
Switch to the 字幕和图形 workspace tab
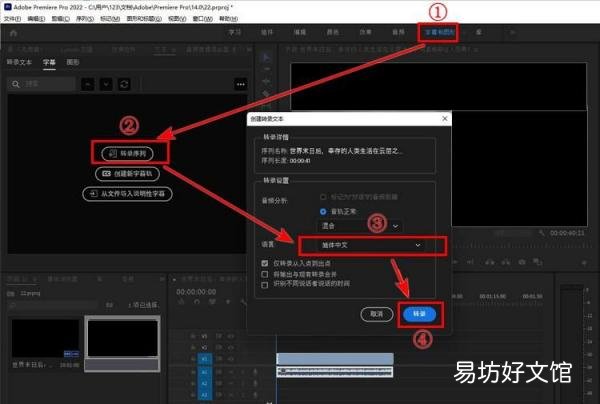(x=439, y=33)
